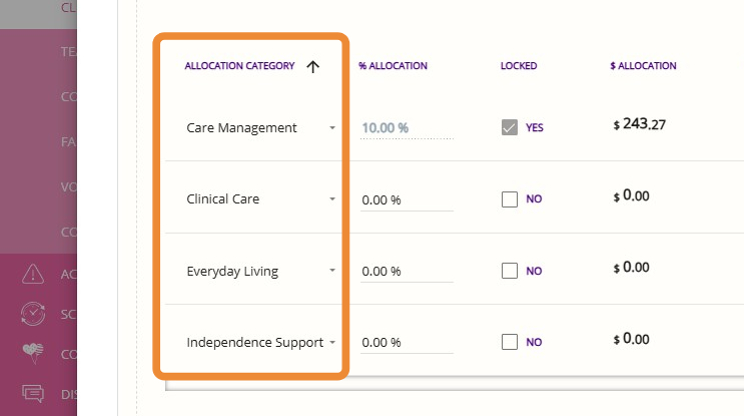
Task: Sort by the Allocation Category header
Action: pyautogui.click(x=240, y=66)
